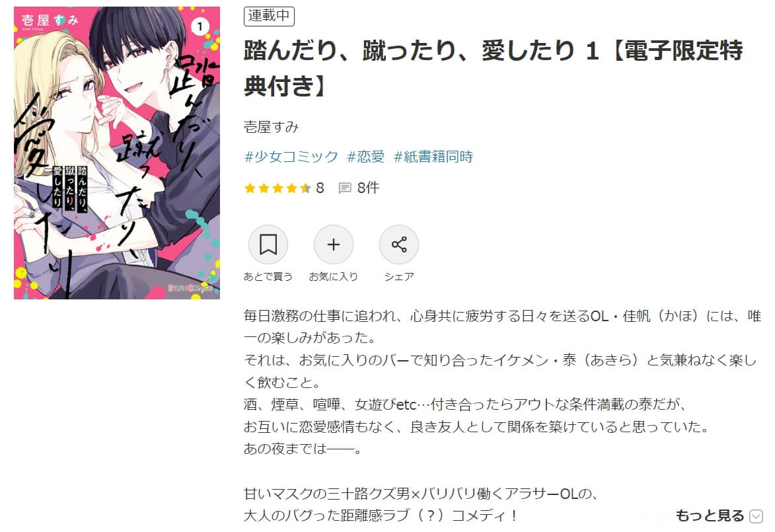Open the #少女コミック tag
Screen dimensions: 775x532
pyautogui.click(x=291, y=157)
